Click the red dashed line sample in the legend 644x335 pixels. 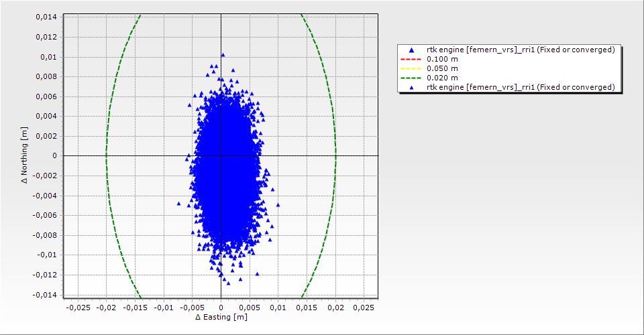click(411, 59)
